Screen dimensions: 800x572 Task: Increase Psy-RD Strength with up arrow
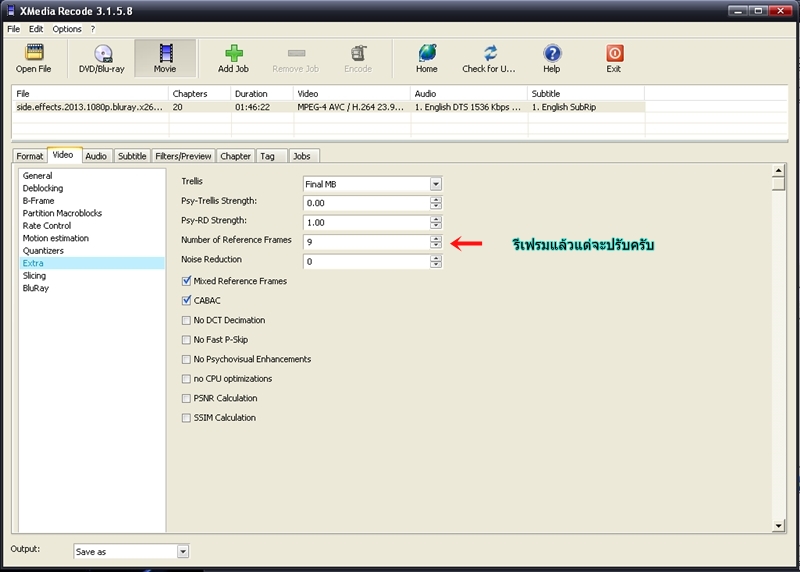[436, 219]
